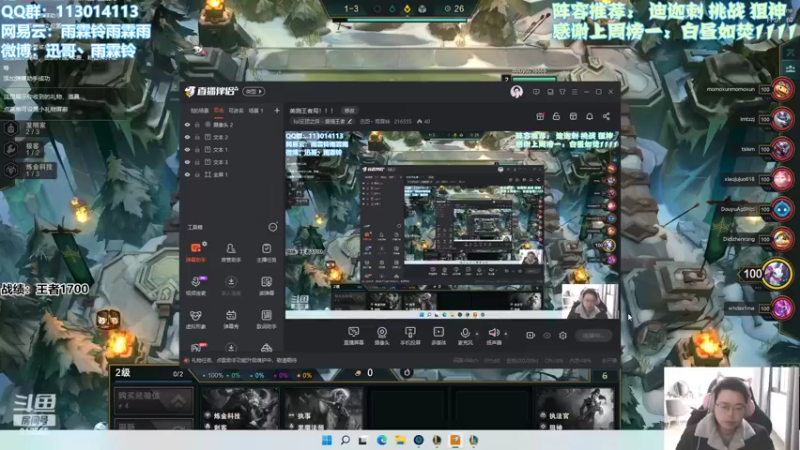Select 文本 3 source row
The width and height of the screenshot is (800, 450).
tap(232, 162)
